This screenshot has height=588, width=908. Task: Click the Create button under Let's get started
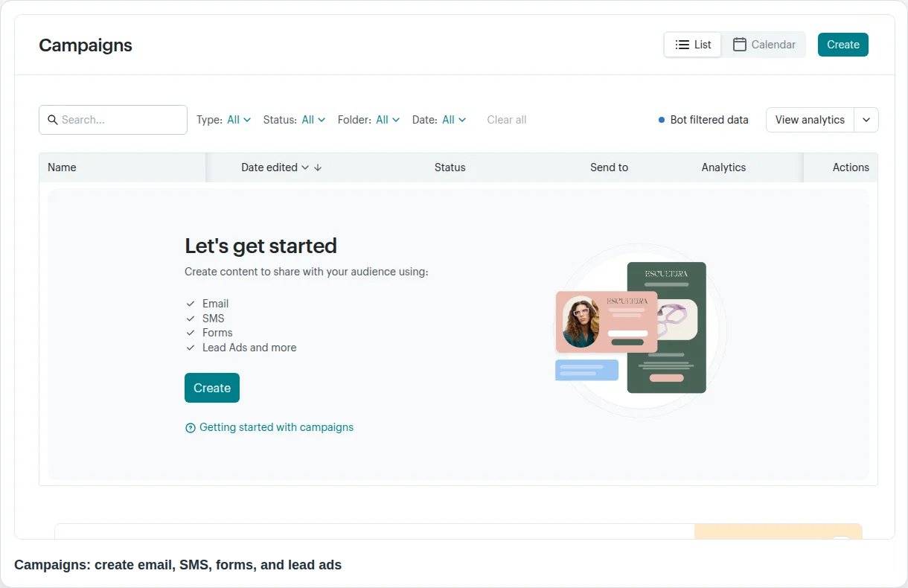212,388
